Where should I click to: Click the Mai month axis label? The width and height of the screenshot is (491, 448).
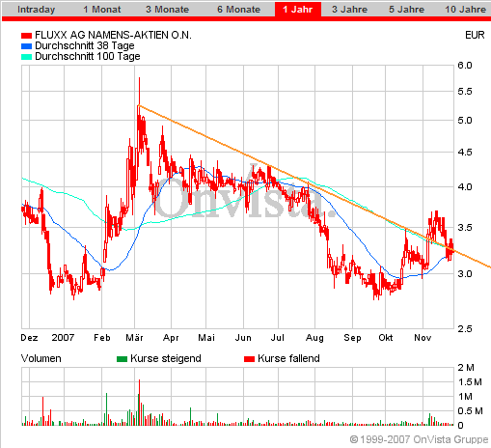click(x=206, y=338)
